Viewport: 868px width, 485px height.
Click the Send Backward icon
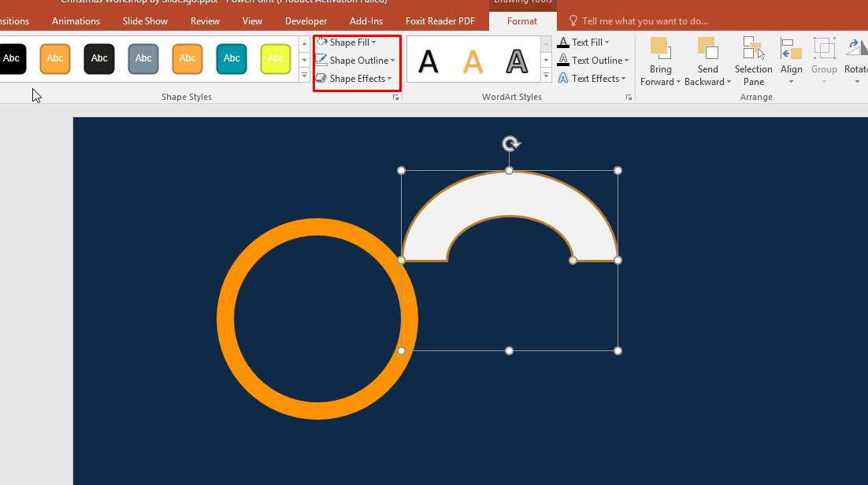pyautogui.click(x=707, y=49)
